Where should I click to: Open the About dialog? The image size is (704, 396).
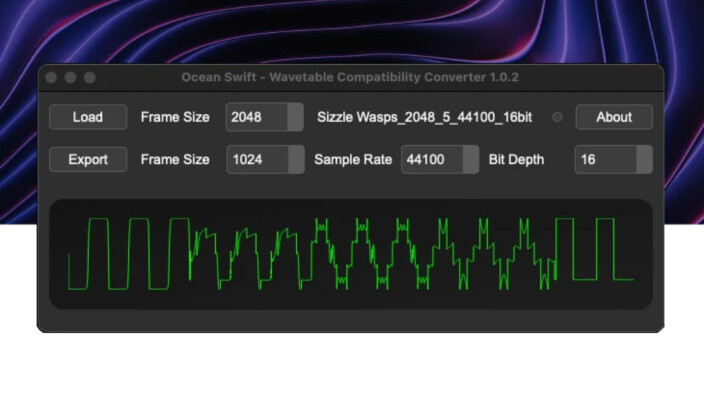click(x=614, y=117)
